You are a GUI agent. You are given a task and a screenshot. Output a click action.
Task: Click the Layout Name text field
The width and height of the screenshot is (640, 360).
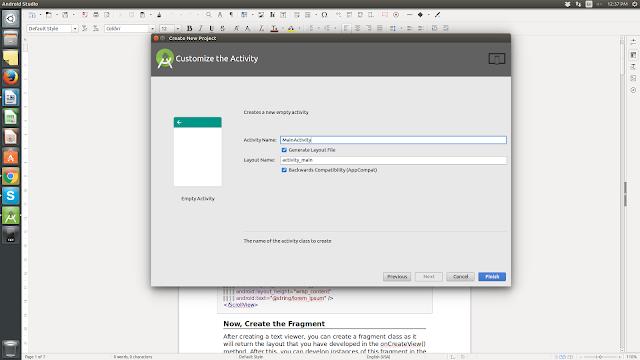tap(393, 160)
